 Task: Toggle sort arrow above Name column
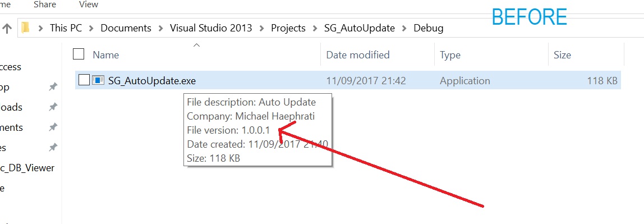tap(197, 45)
